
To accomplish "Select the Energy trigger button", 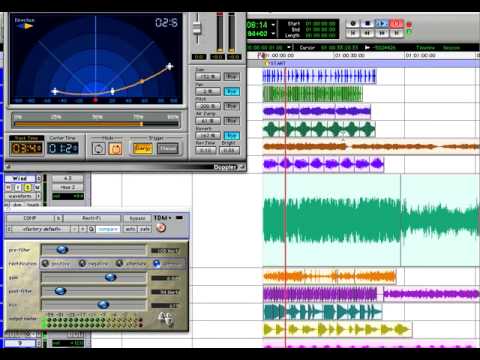I will (x=143, y=148).
